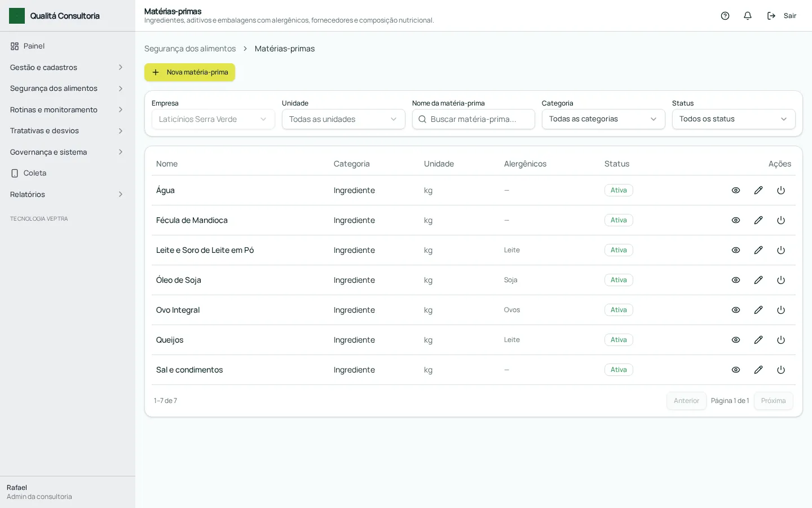
Task: Open eye icon for Leite e Soro row
Action: [x=736, y=250]
